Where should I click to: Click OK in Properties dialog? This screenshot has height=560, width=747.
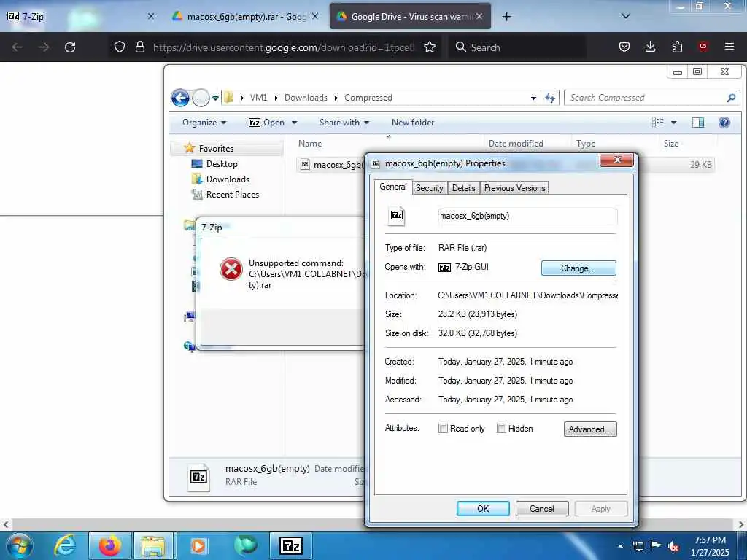(483, 508)
